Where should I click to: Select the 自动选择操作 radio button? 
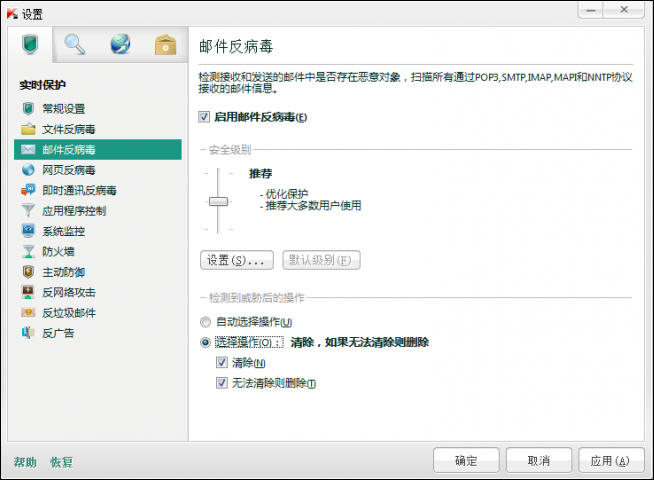(205, 322)
